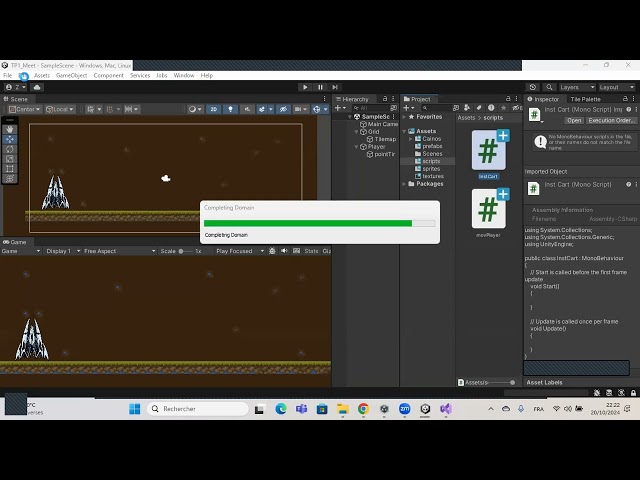Open the Center pivot dropdown
640x480 pixels.
point(25,109)
